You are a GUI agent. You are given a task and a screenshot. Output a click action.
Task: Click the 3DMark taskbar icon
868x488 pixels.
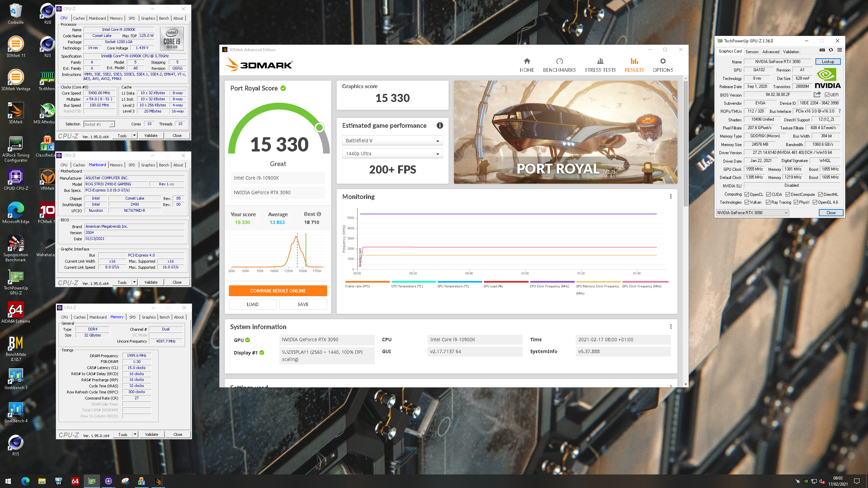click(x=158, y=481)
